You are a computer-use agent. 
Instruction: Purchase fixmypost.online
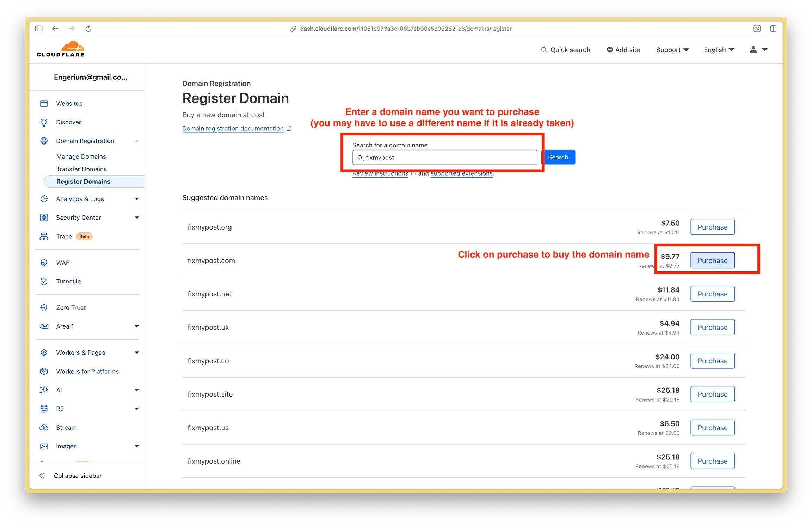point(712,461)
